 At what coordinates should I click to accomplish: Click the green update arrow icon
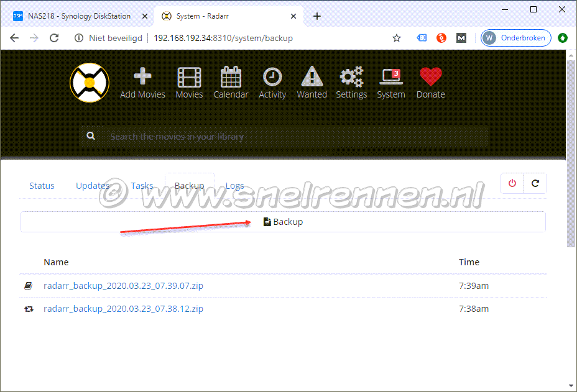[x=562, y=38]
